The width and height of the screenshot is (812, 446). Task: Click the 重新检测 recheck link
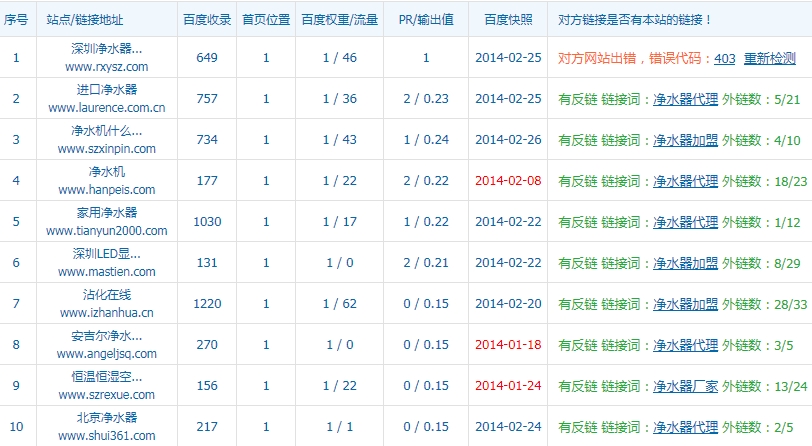tap(770, 59)
